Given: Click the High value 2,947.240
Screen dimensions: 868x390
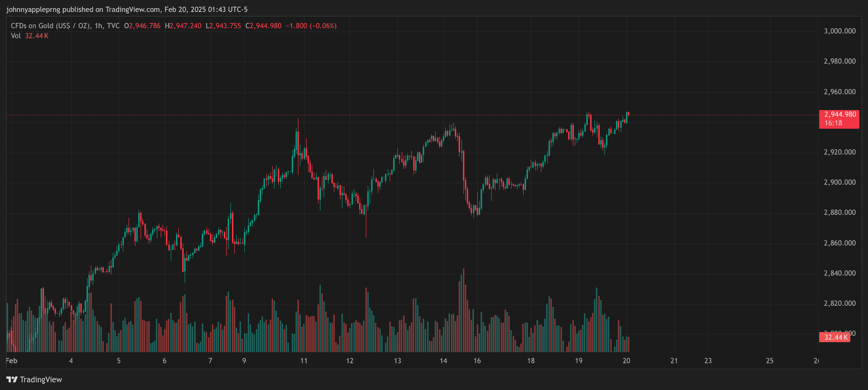Looking at the screenshot, I should click(x=186, y=26).
